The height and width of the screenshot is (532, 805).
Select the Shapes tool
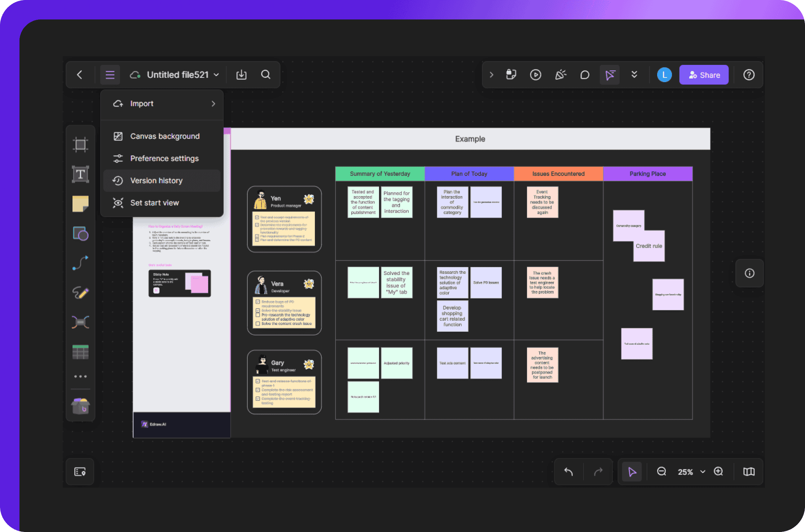tap(80, 234)
